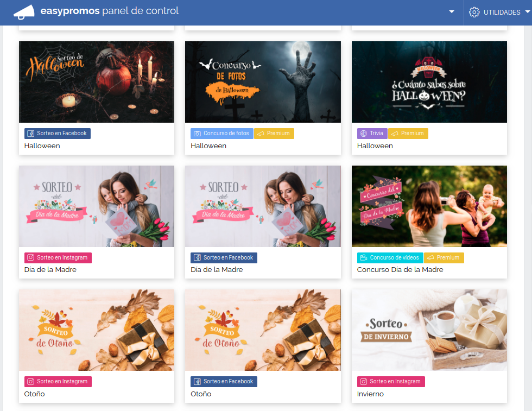Open the Utilidades dropdown menu
The height and width of the screenshot is (411, 532).
(498, 12)
